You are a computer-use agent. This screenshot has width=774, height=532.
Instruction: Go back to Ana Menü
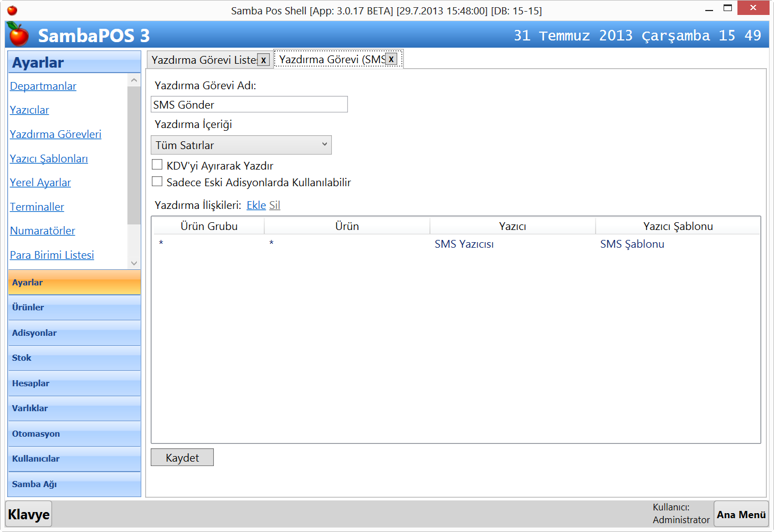click(x=741, y=514)
